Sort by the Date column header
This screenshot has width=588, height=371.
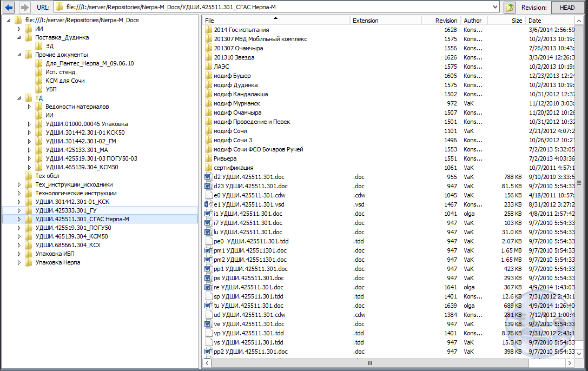(550, 21)
